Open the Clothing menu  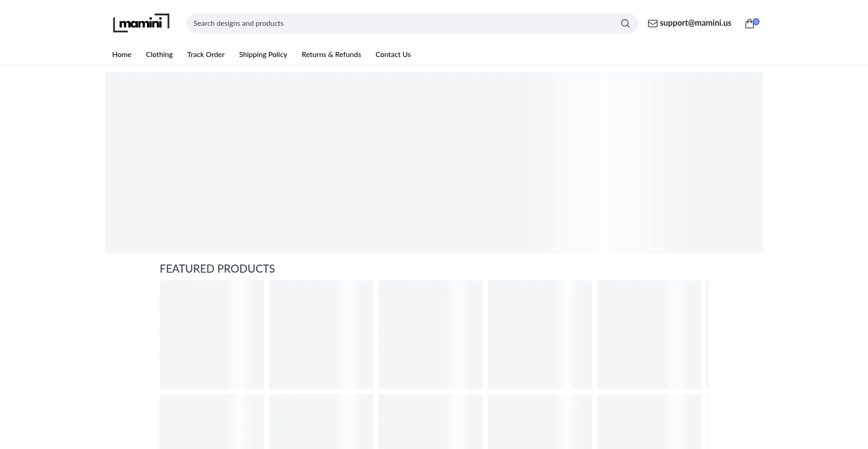(x=159, y=54)
